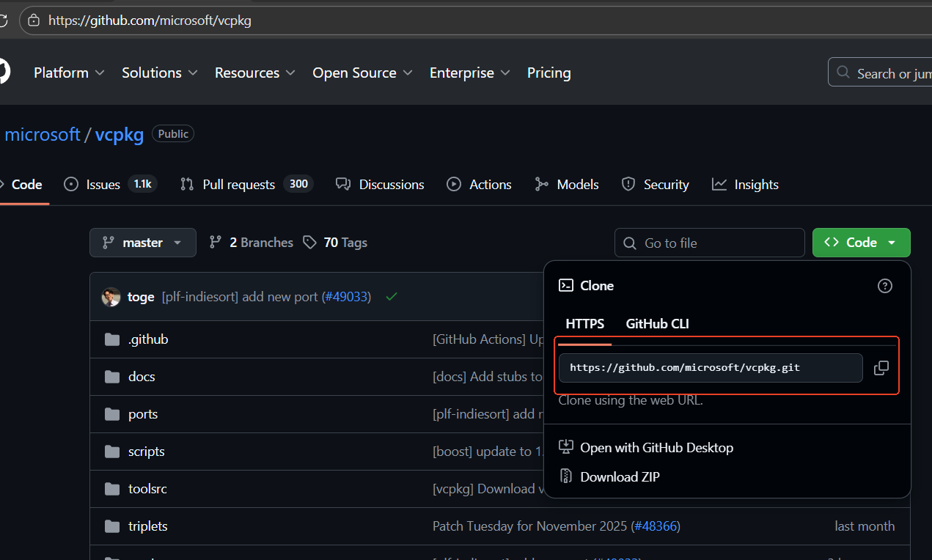
Task: View the 2 Branches link
Action: 252,243
